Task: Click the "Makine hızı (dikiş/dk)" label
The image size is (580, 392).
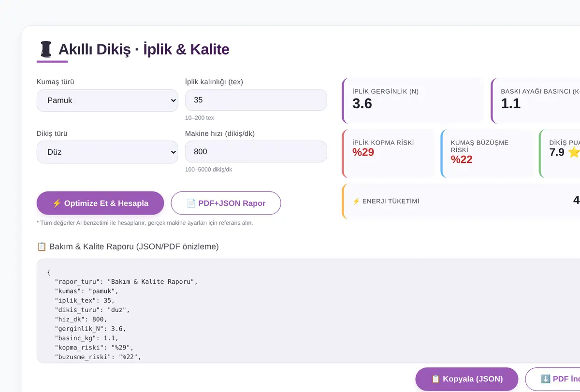Action: point(221,133)
